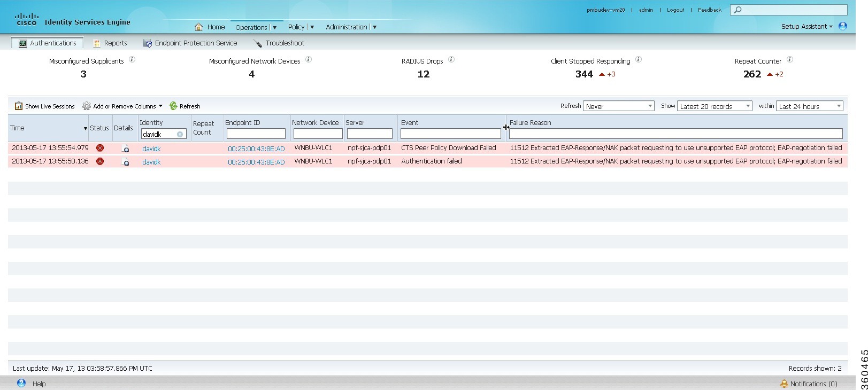Click info icon beside Misconfigured Network Devices

[x=309, y=59]
